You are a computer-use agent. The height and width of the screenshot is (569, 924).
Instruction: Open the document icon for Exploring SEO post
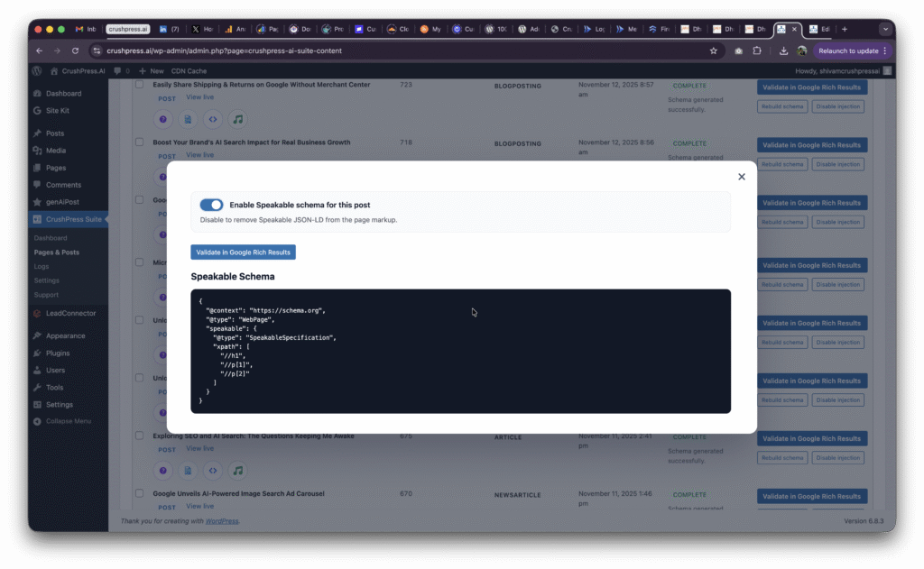click(188, 471)
